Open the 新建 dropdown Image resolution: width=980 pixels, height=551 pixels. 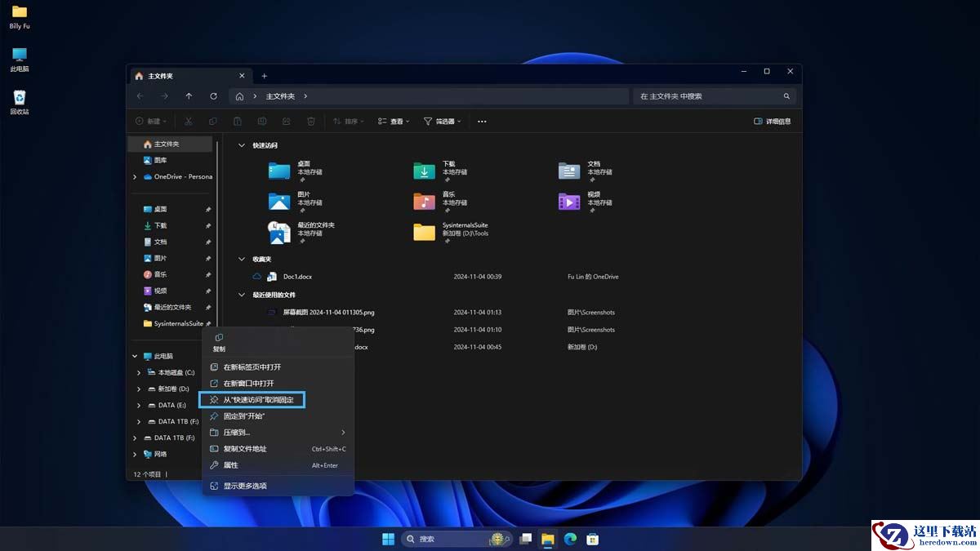pyautogui.click(x=151, y=122)
